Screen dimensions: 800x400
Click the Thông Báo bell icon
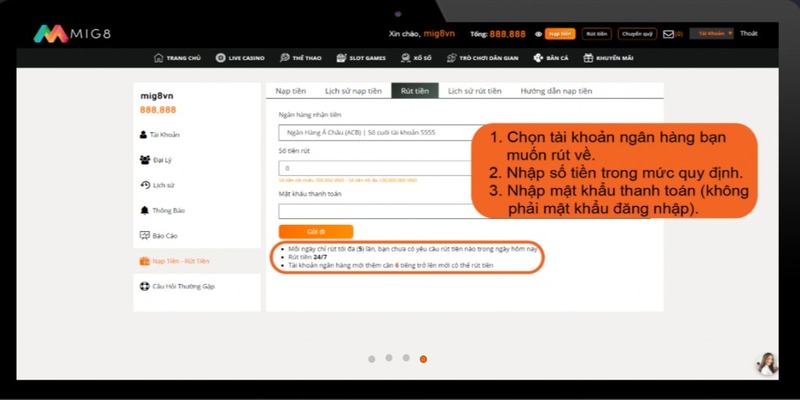point(144,210)
